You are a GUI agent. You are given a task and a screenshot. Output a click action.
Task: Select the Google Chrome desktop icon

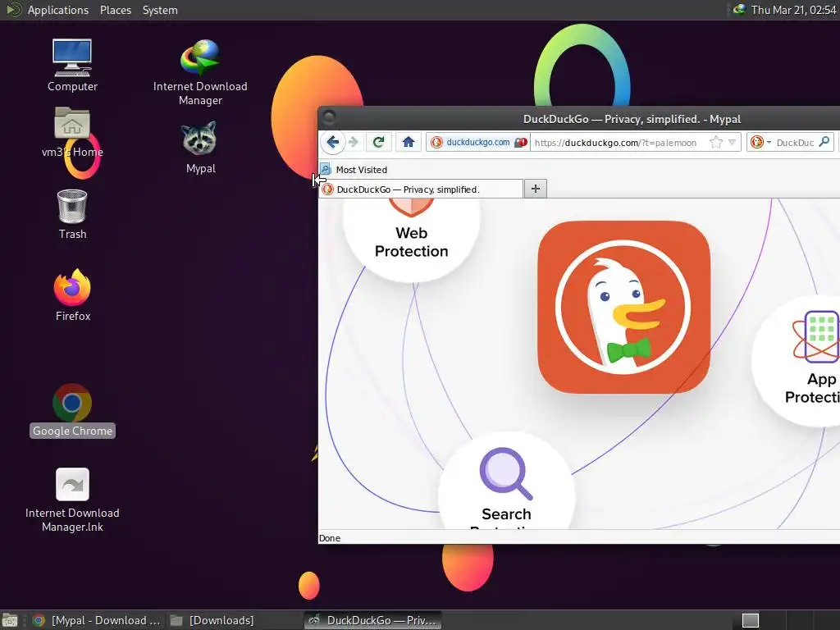click(x=72, y=411)
